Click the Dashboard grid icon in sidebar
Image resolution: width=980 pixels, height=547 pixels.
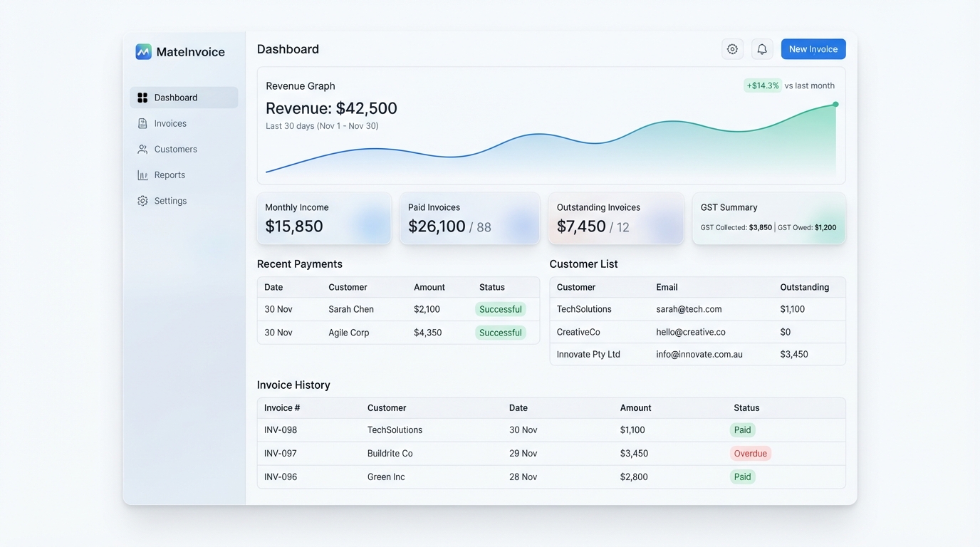142,98
